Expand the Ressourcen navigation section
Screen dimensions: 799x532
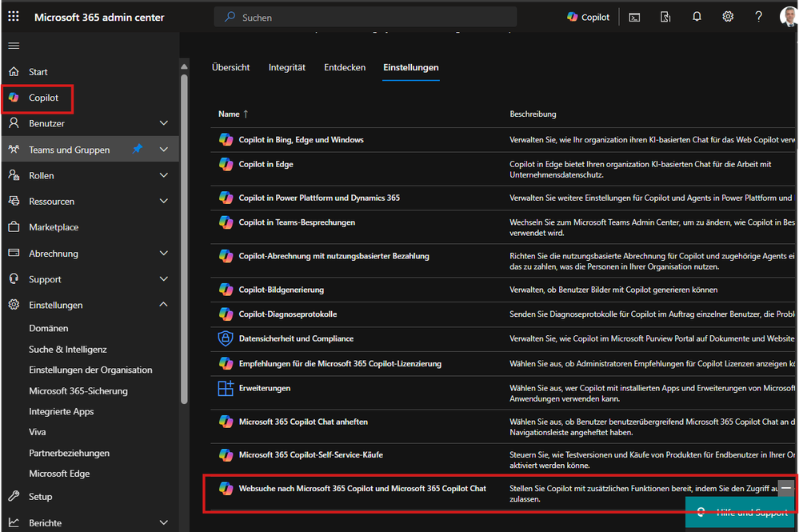point(164,202)
